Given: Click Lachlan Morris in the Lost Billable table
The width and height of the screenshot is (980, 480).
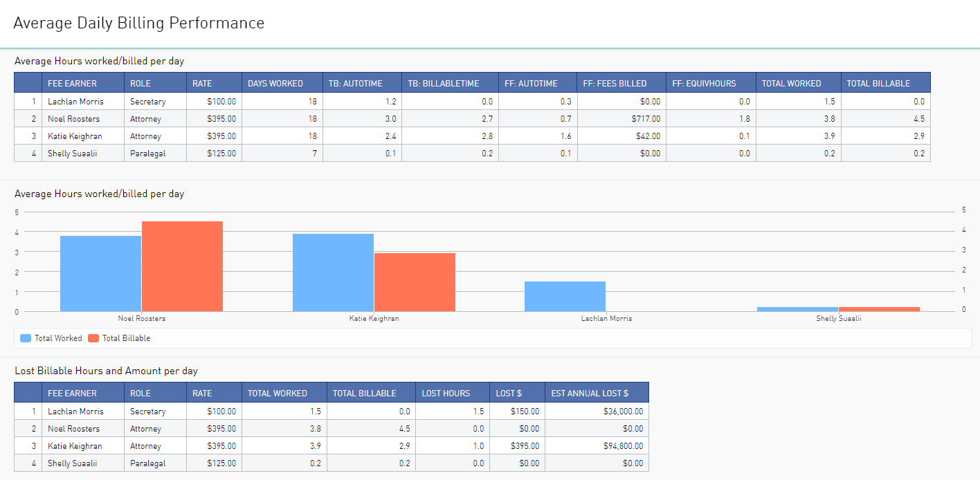Looking at the screenshot, I should [x=75, y=412].
